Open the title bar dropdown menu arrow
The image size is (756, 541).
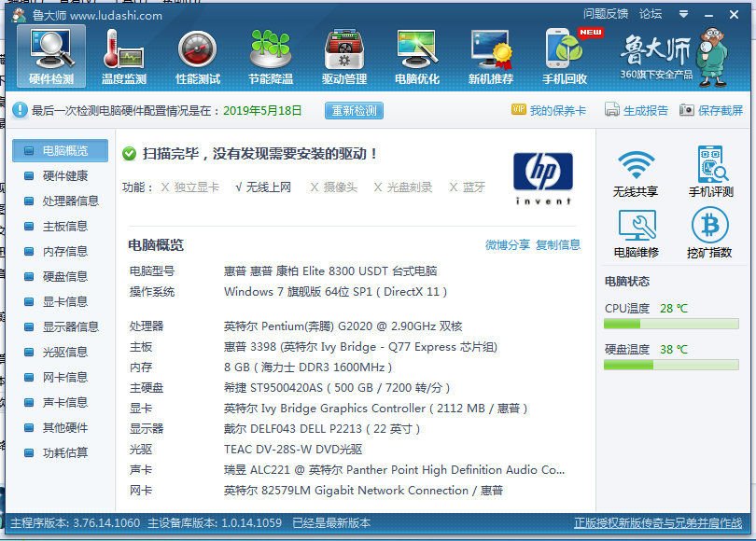(683, 14)
